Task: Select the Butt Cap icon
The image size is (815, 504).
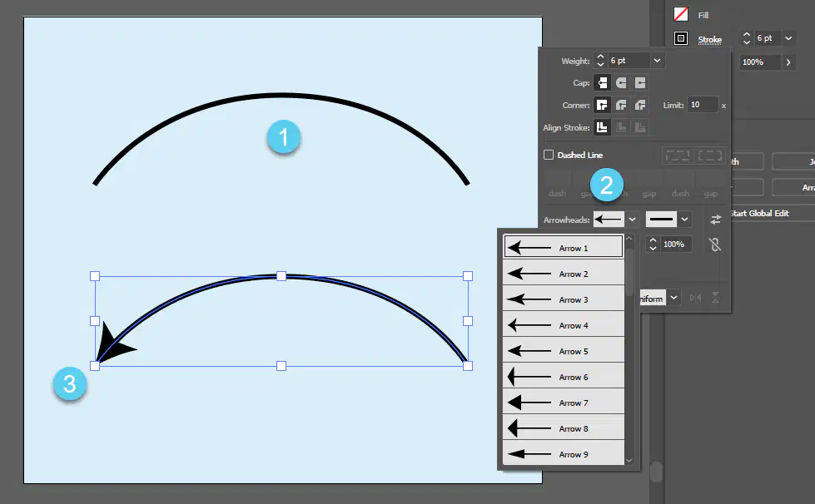Action: 602,83
